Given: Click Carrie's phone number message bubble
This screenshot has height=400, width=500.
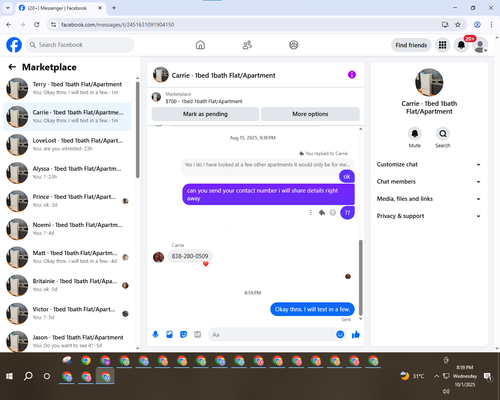Looking at the screenshot, I should click(190, 256).
